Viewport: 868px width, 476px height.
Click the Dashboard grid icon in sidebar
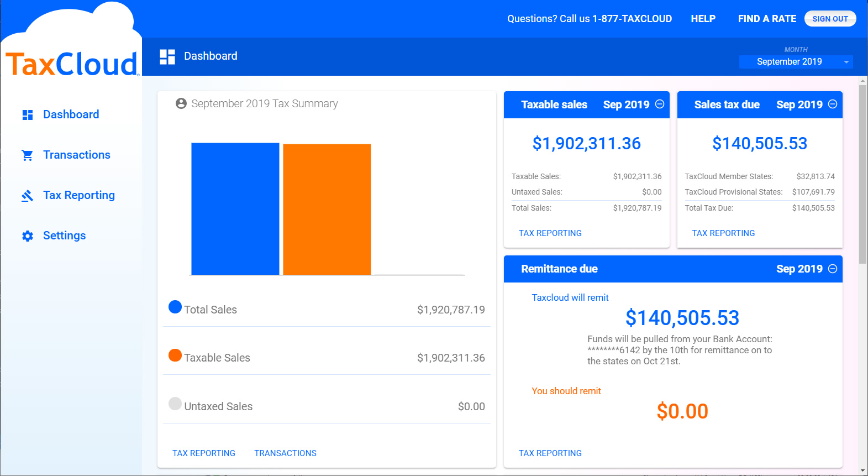pos(28,115)
